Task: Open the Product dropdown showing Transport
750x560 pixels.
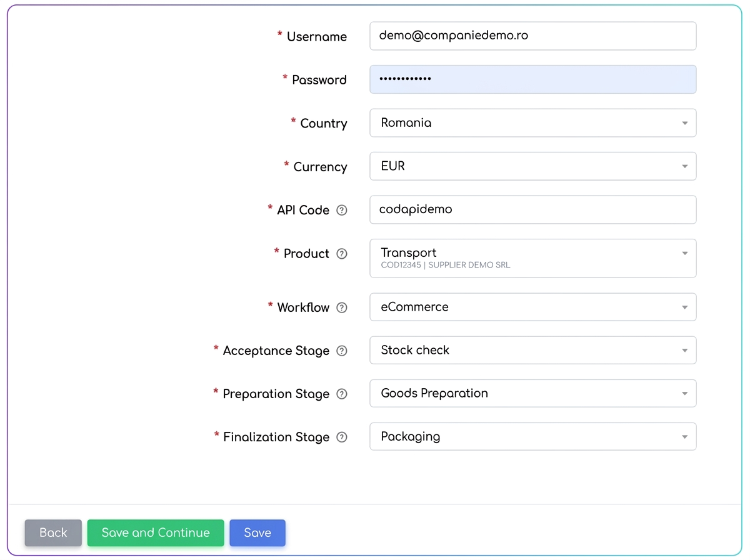Action: [533, 258]
